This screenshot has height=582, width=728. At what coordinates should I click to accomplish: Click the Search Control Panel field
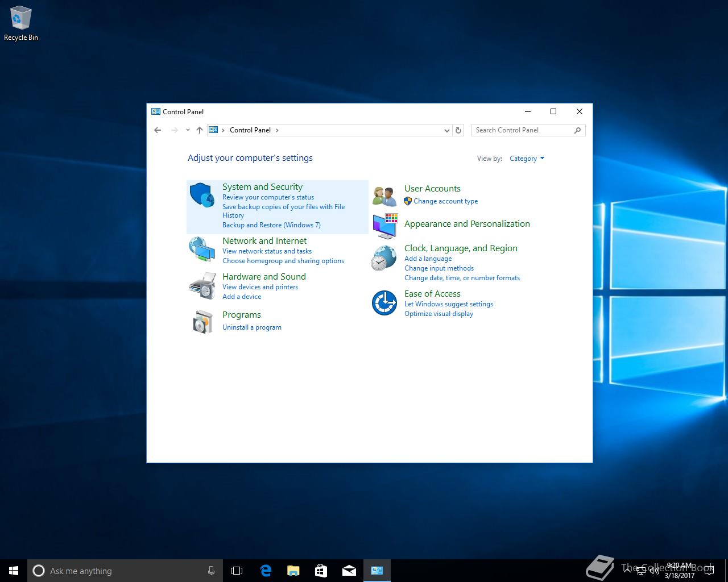[x=523, y=130]
